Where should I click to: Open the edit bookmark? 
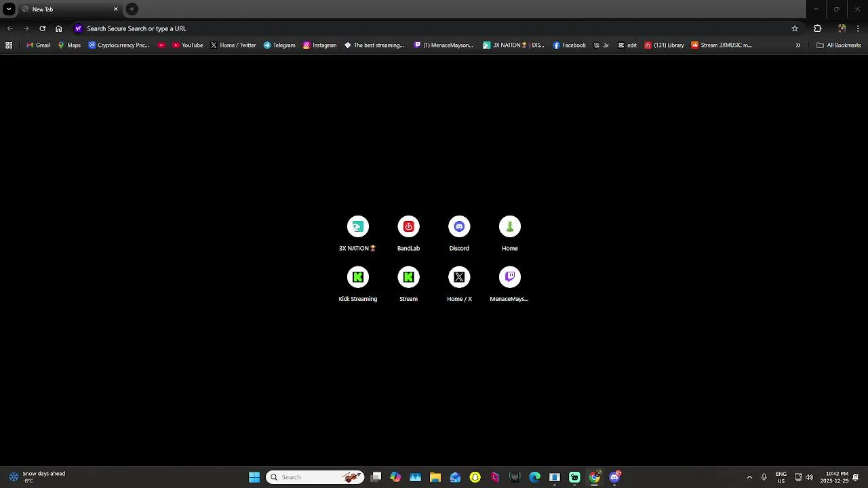[x=627, y=45]
